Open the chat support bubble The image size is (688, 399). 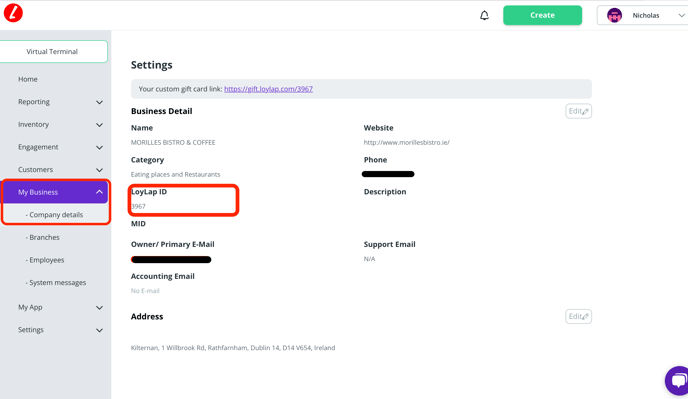pyautogui.click(x=677, y=380)
